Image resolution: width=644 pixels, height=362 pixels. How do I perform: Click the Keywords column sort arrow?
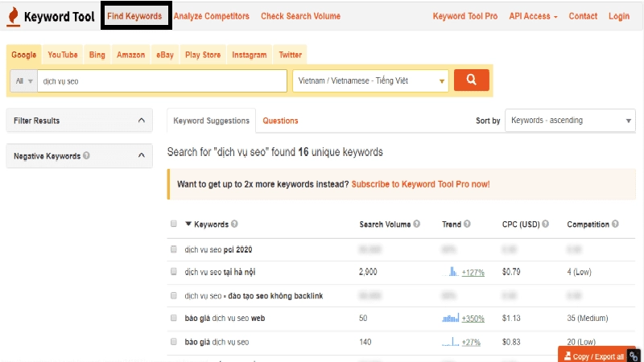click(x=188, y=224)
